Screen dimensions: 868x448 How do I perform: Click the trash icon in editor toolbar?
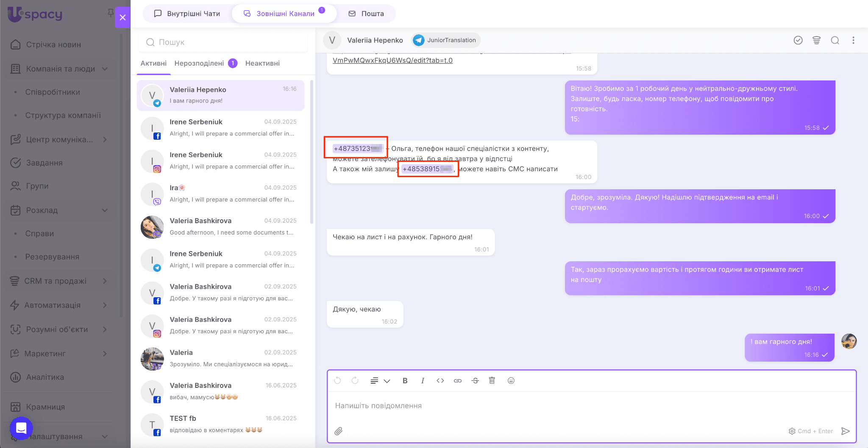coord(492,380)
